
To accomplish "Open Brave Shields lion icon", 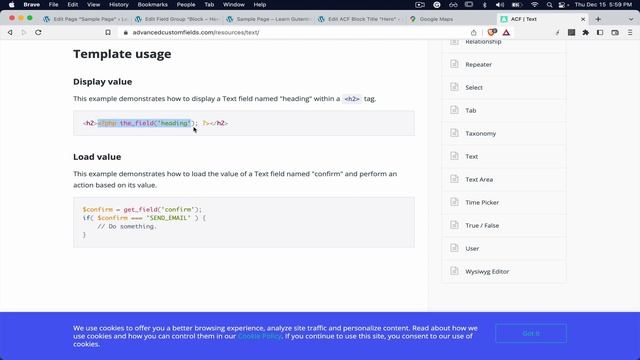I will pyautogui.click(x=492, y=32).
